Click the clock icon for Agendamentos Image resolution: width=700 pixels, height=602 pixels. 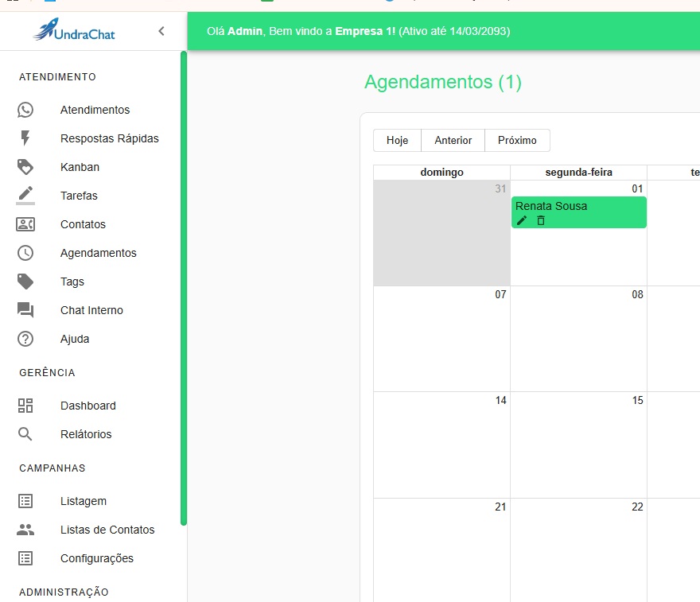coord(25,253)
